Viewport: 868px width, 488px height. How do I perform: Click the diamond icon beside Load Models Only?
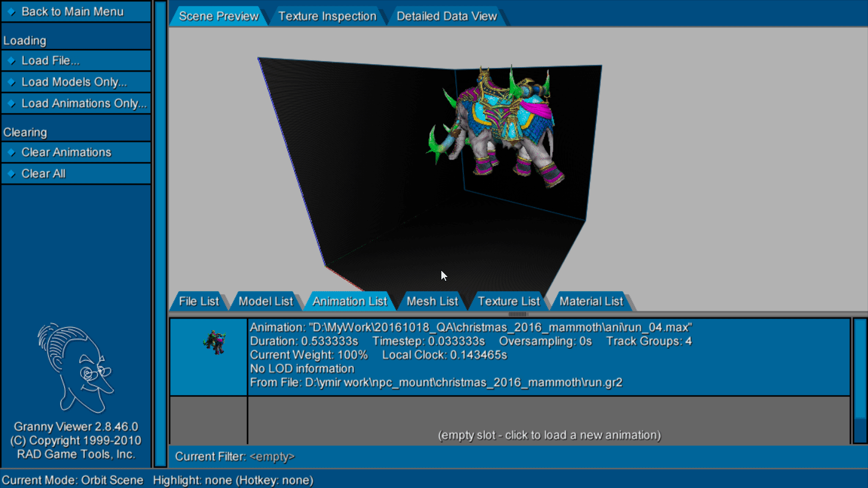coord(12,82)
